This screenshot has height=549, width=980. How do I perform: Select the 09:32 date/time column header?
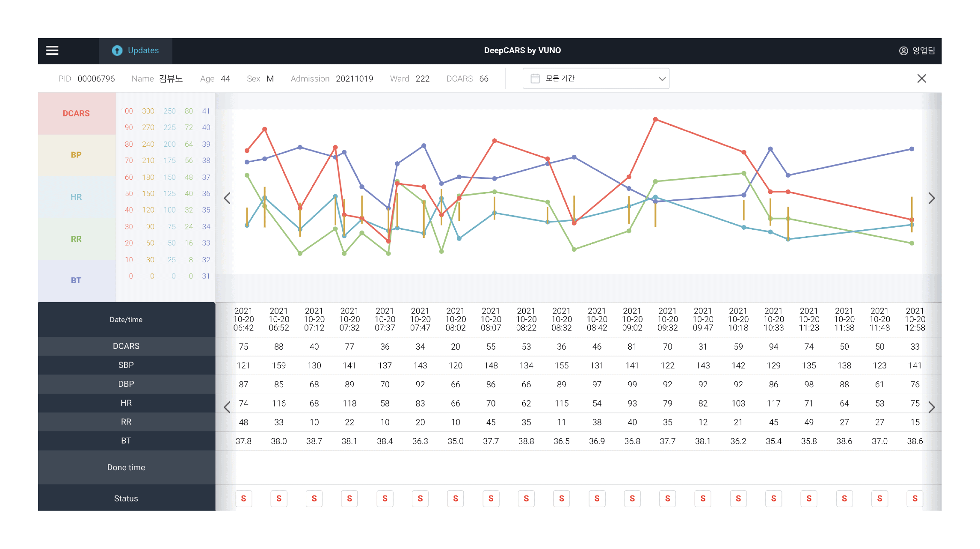tap(667, 319)
